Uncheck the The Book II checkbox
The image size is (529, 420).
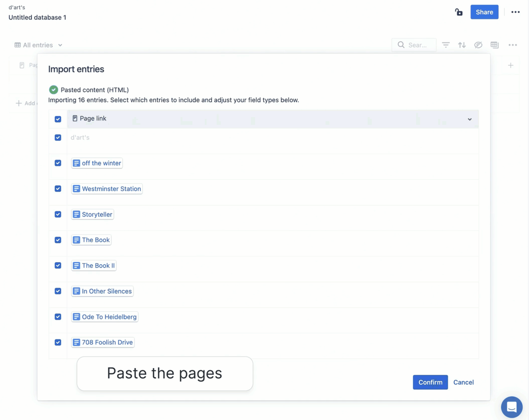pos(58,265)
